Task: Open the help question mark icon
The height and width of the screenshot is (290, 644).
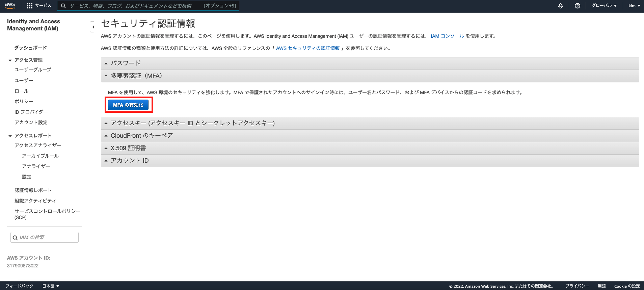Action: point(578,6)
